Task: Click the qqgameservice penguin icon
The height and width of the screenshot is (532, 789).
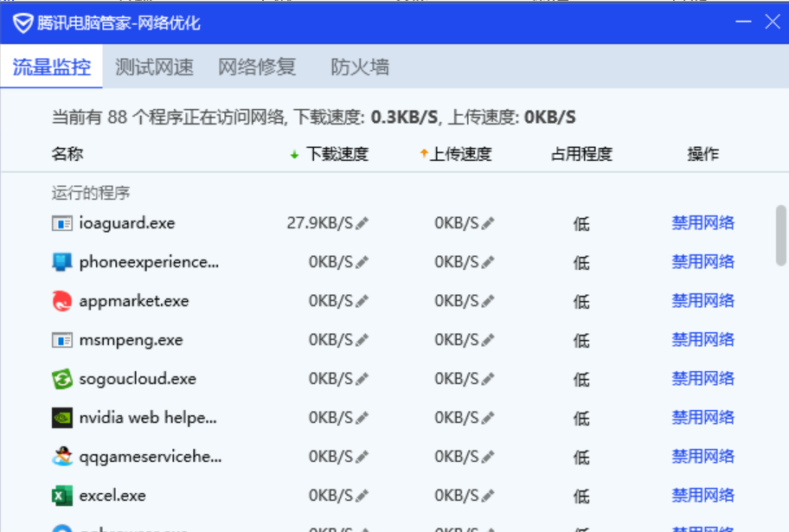Action: [x=61, y=457]
